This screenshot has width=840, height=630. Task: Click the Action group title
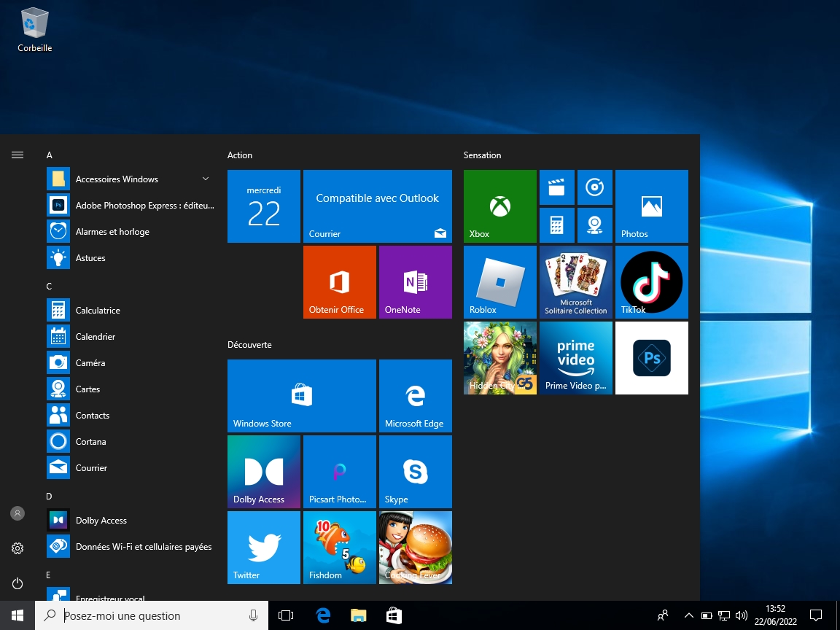(239, 155)
